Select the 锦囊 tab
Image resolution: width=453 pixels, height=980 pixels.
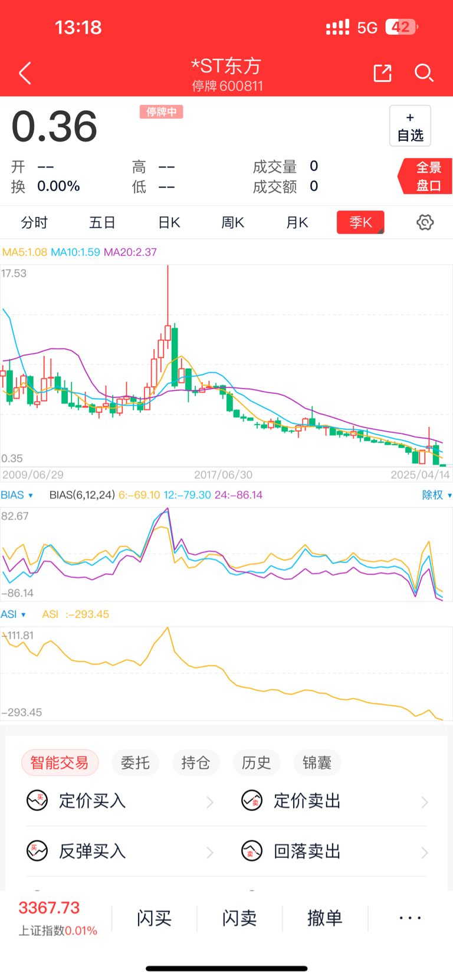click(317, 762)
